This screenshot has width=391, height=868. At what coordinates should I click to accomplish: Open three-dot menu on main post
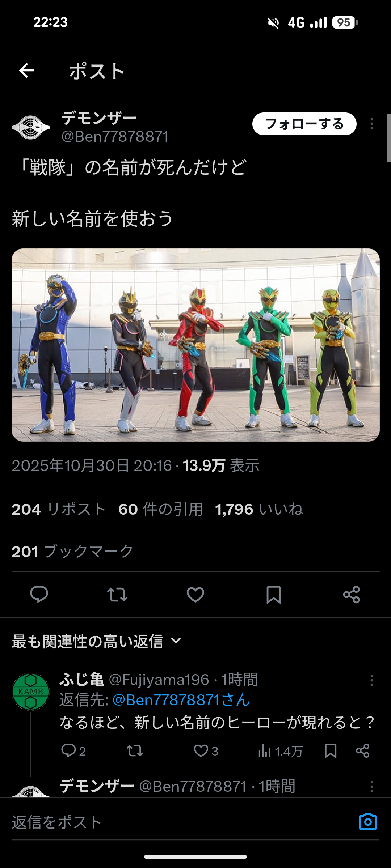[371, 124]
